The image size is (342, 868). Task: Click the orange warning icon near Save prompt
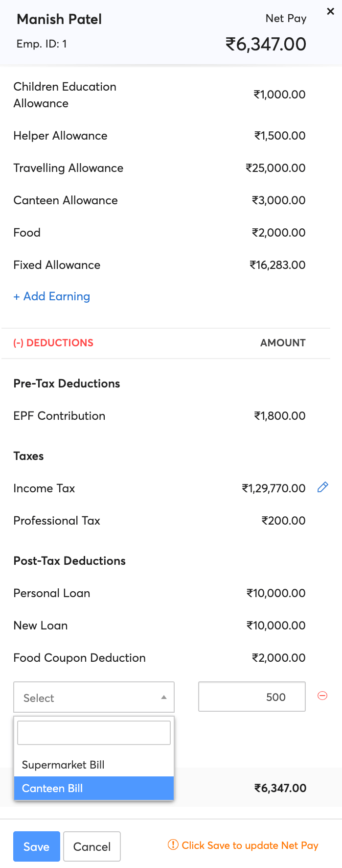click(x=174, y=845)
